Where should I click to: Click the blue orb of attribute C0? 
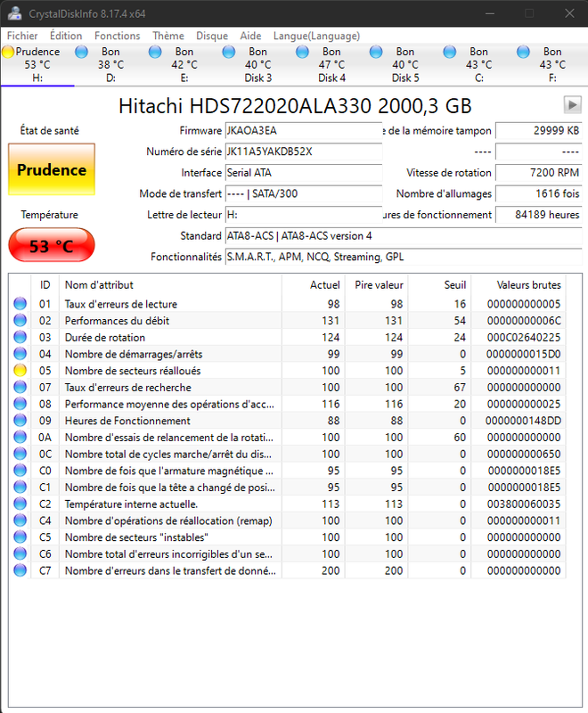(20, 471)
